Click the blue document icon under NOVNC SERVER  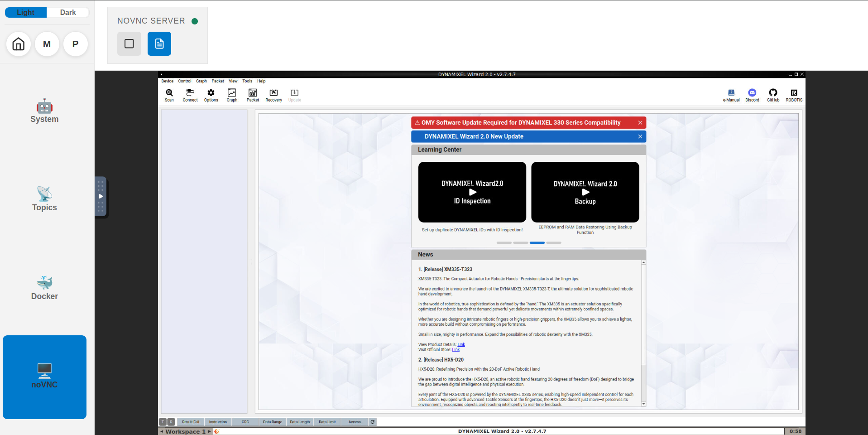[159, 43]
